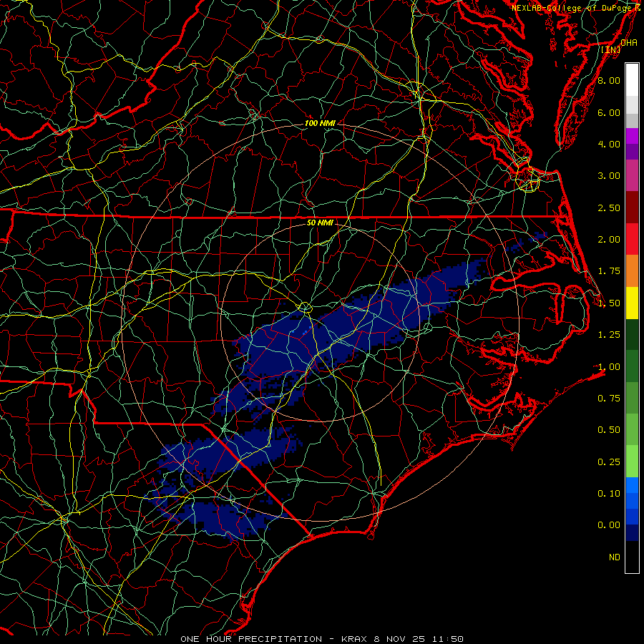Click the ND no-data legend label
This screenshot has height=644, width=644.
(x=615, y=557)
